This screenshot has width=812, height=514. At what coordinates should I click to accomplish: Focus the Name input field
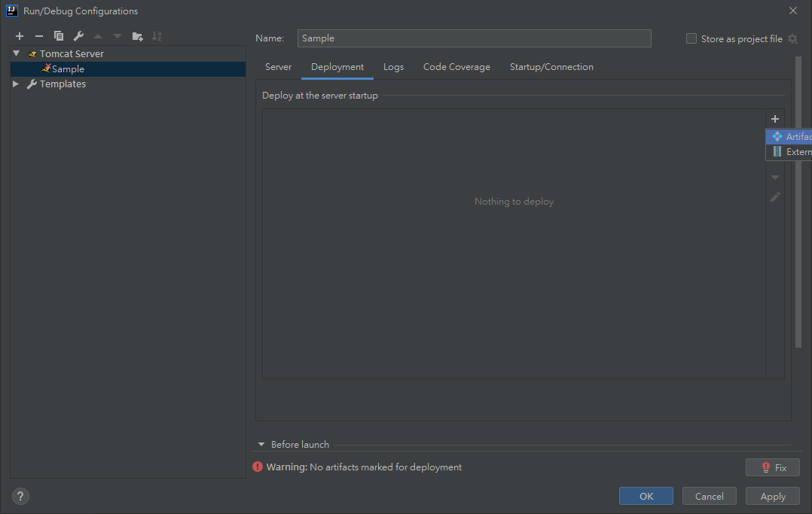coord(474,38)
